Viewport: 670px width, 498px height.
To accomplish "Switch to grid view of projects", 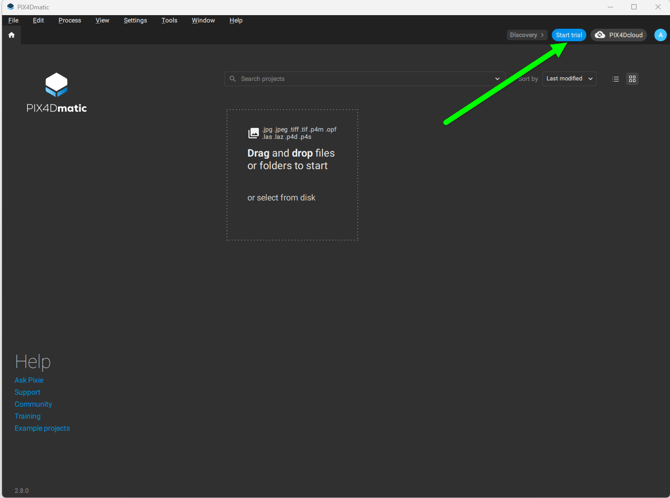I will point(632,79).
